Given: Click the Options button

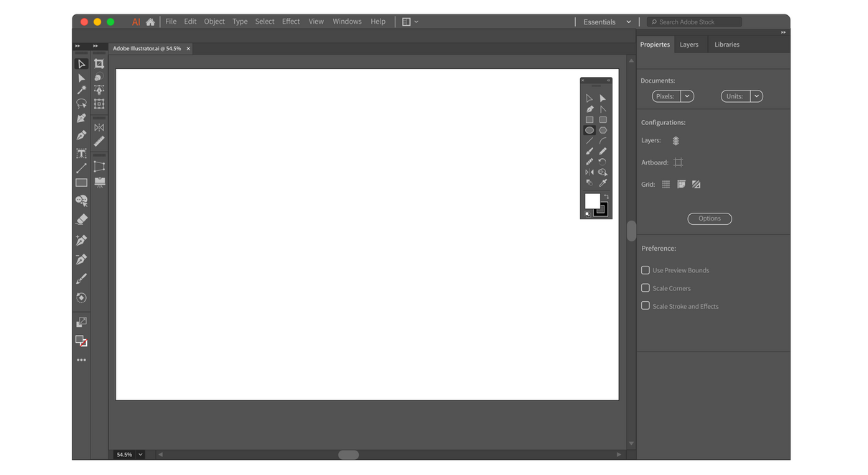Looking at the screenshot, I should coord(709,218).
